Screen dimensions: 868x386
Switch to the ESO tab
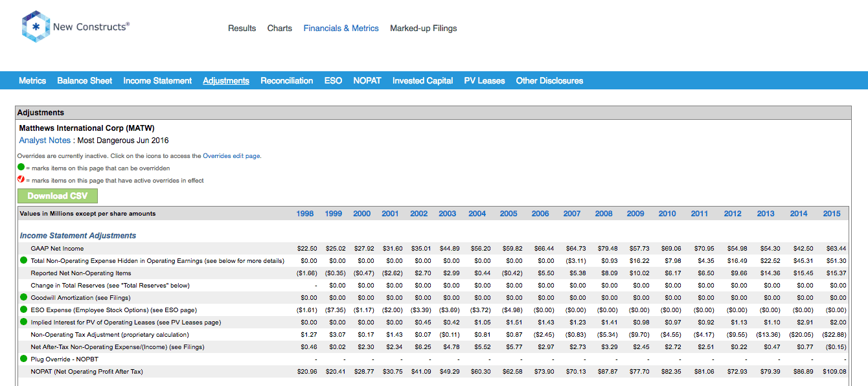[x=333, y=81]
